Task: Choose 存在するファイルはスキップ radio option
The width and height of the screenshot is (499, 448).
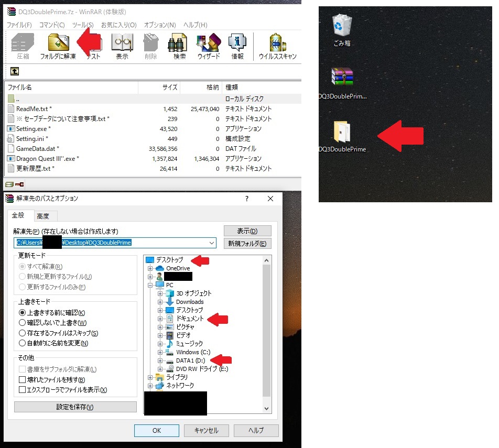Action: (x=22, y=333)
